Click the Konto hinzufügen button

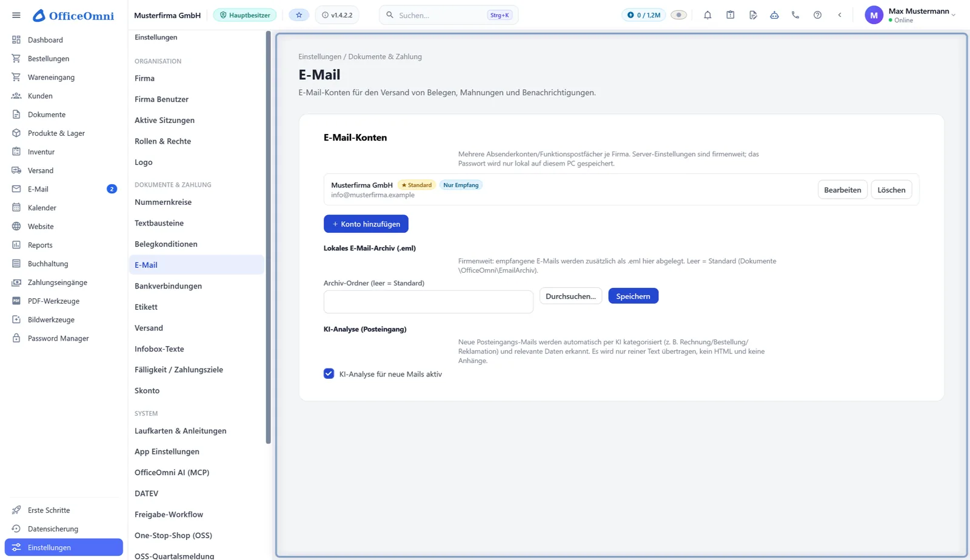(x=366, y=224)
